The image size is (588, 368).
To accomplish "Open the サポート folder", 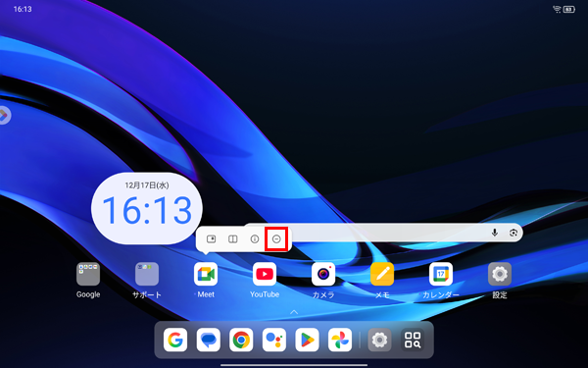I will pyautogui.click(x=147, y=274).
